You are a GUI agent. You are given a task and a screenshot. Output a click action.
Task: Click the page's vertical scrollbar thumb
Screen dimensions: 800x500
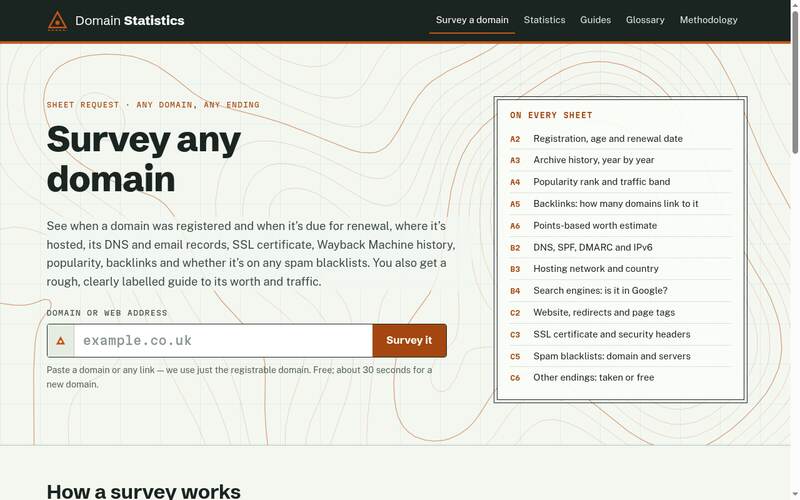coord(795,82)
